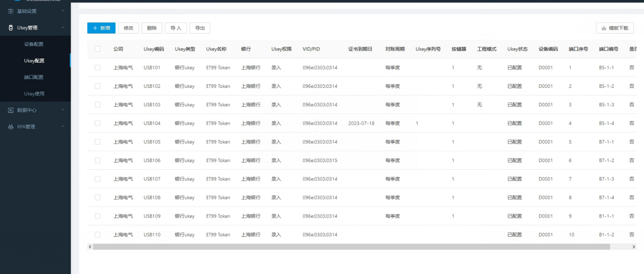Viewport: 644px width, 274px height.
Task: Click the VID/PID column header
Action: tap(311, 49)
